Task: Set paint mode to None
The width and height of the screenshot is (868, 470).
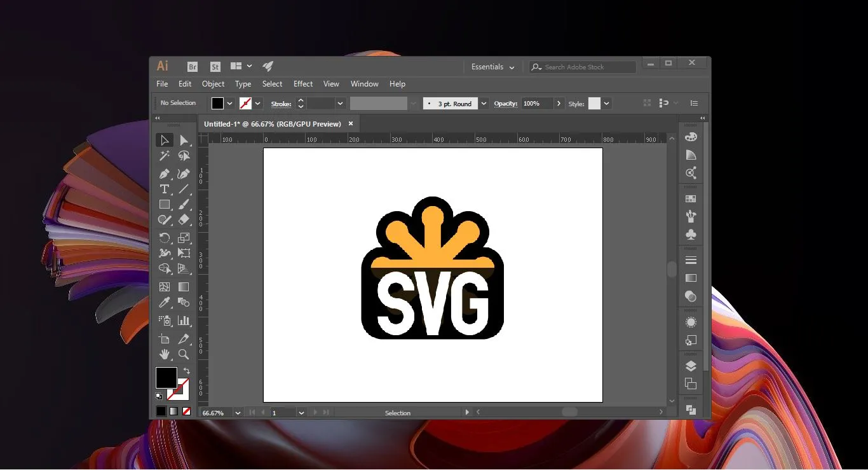Action: (x=187, y=411)
